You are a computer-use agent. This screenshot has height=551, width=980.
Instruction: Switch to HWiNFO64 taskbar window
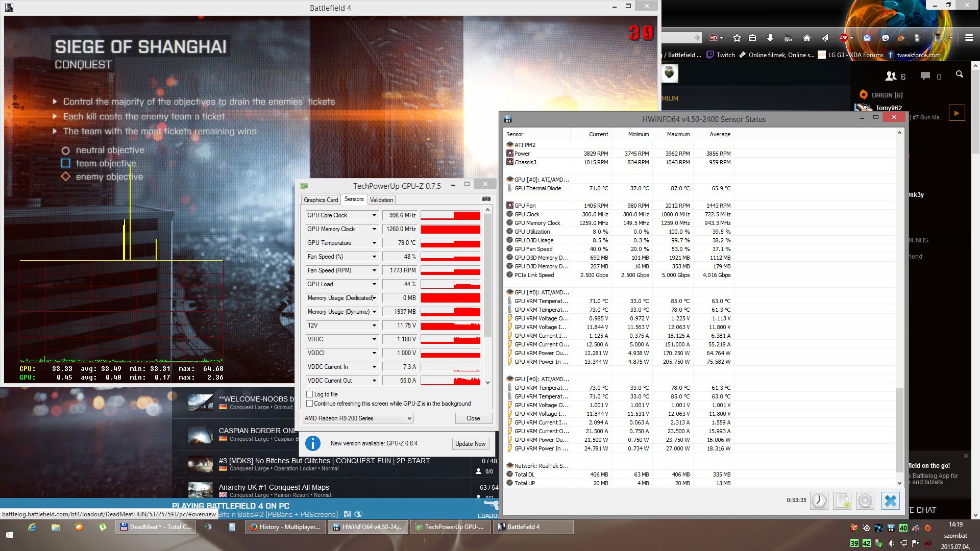pos(367,527)
